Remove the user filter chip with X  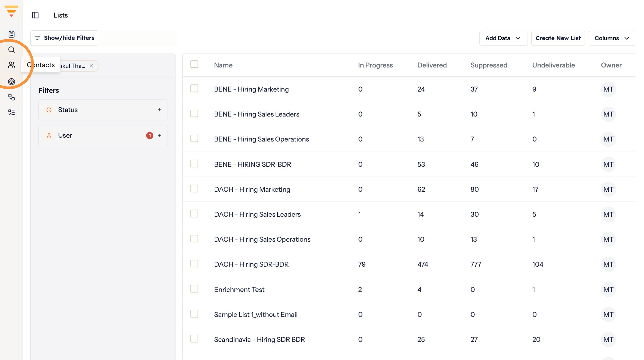(91, 66)
